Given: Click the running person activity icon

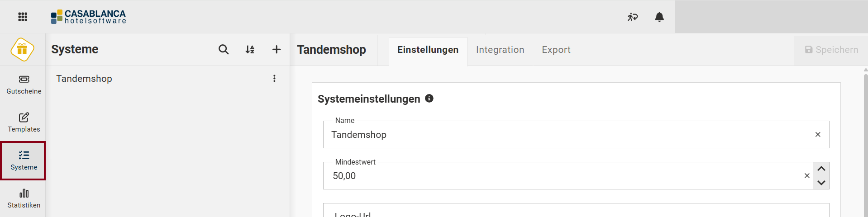Looking at the screenshot, I should pos(632,17).
